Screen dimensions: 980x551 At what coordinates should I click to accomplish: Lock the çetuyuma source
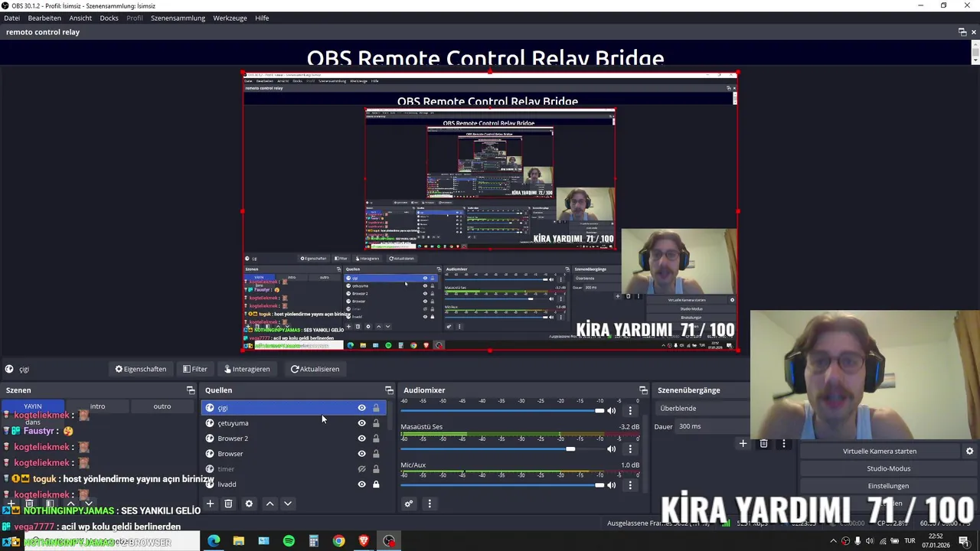point(376,423)
